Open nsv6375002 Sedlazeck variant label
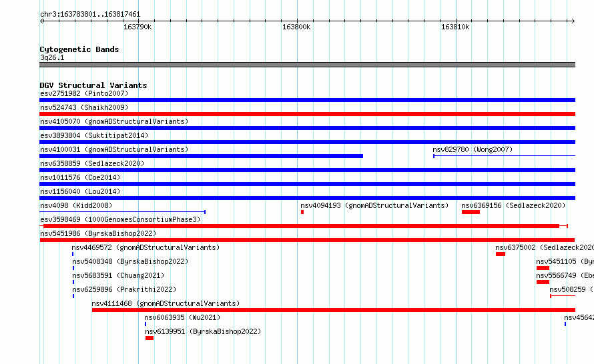 pos(545,247)
